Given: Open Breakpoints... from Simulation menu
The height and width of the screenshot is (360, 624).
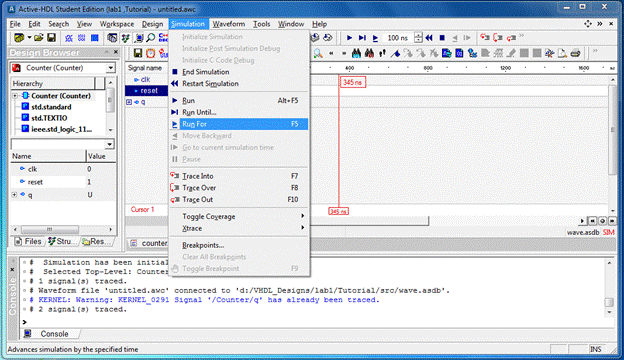Looking at the screenshot, I should pyautogui.click(x=240, y=245).
